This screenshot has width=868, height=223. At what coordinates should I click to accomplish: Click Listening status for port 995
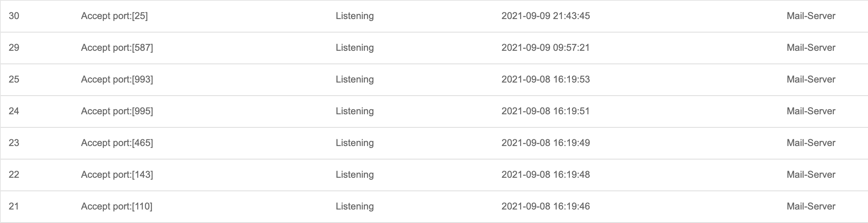(355, 111)
